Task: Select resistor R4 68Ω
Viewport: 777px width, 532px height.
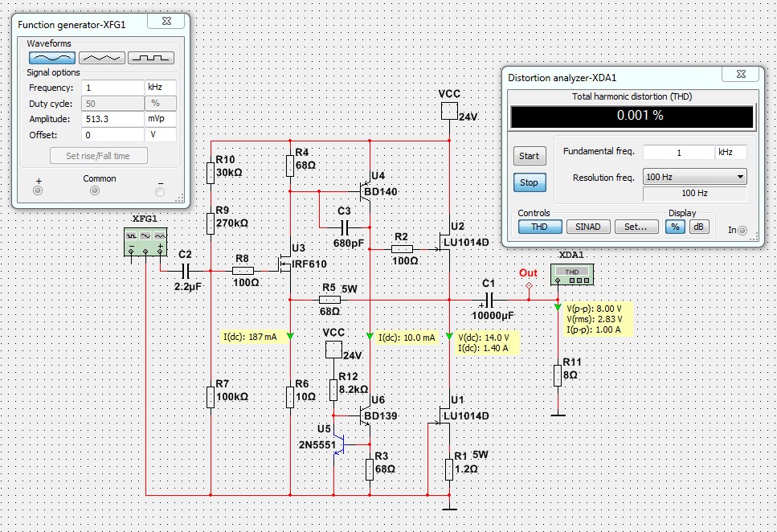Action: (x=290, y=166)
